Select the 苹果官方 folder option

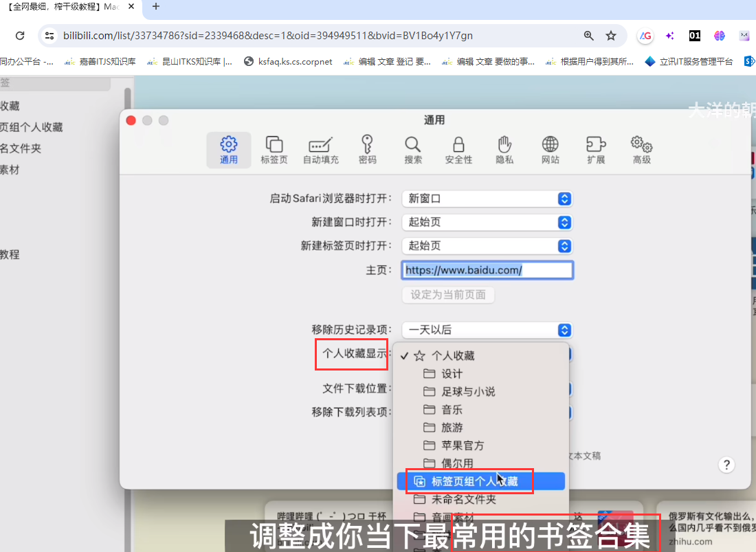coord(480,445)
